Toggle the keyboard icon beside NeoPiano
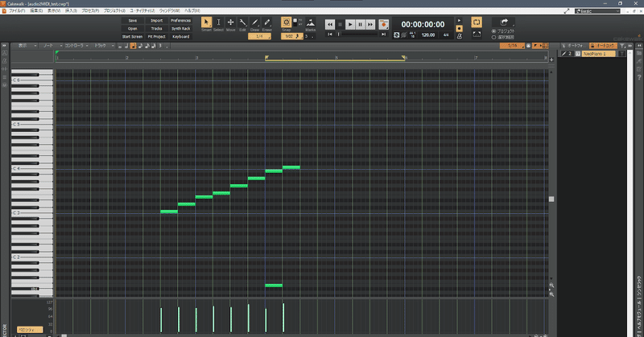This screenshot has height=337, width=644. [578, 54]
